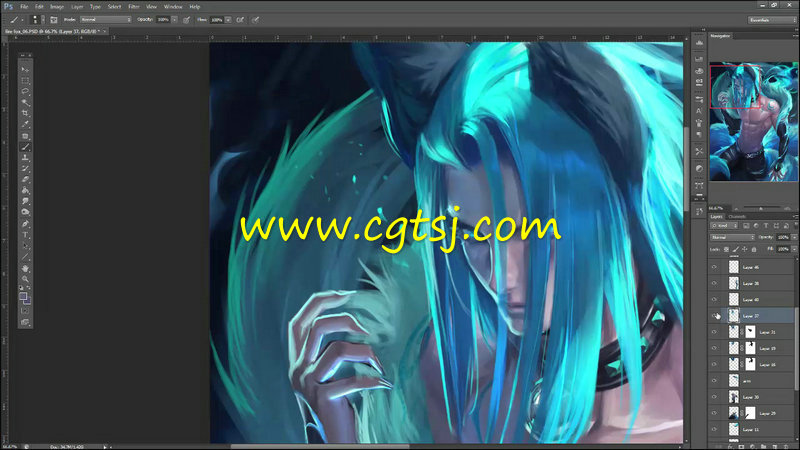Click Layer 31 mask thumbnail
This screenshot has width=800, height=450.
coord(750,332)
